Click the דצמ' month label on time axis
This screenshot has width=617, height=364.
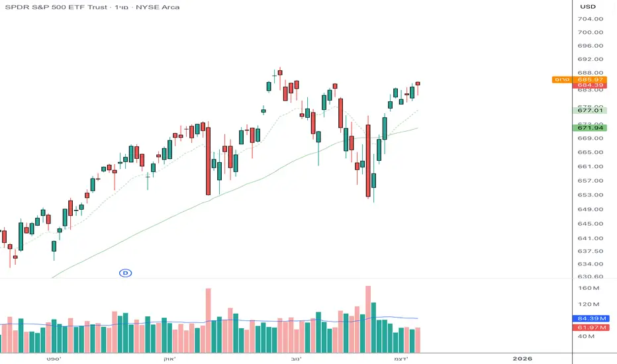(x=401, y=358)
